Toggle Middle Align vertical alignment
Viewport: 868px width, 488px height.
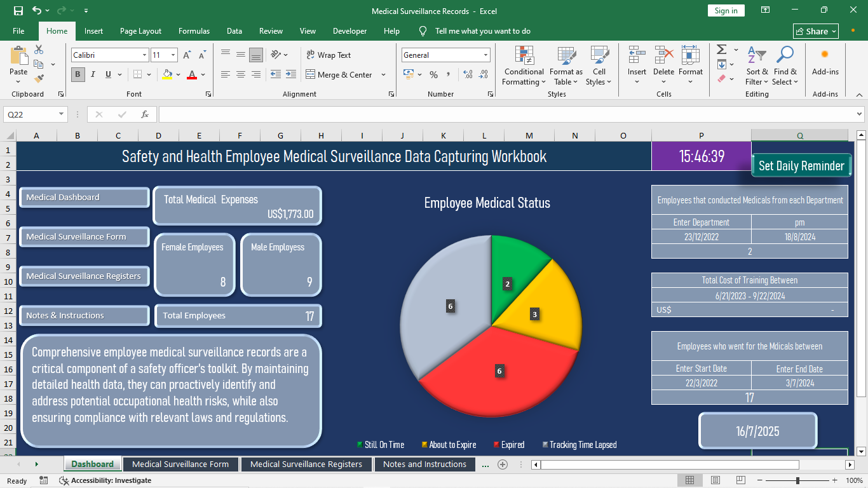pos(241,55)
